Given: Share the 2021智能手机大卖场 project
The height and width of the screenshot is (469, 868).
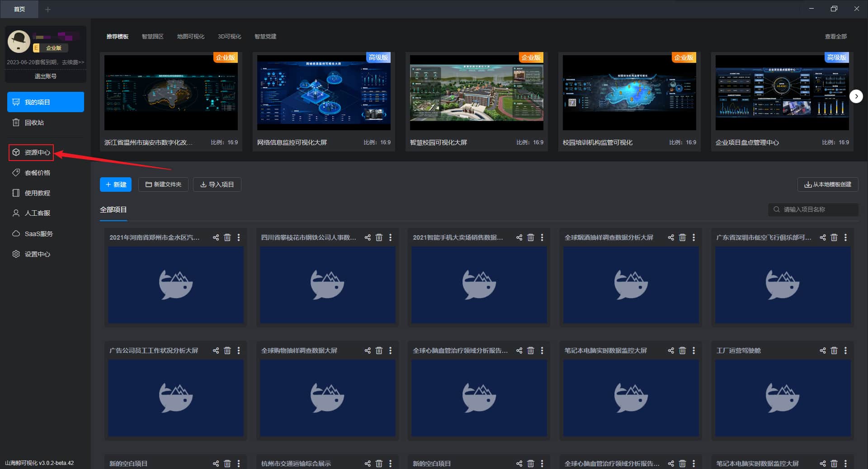Looking at the screenshot, I should tap(519, 237).
